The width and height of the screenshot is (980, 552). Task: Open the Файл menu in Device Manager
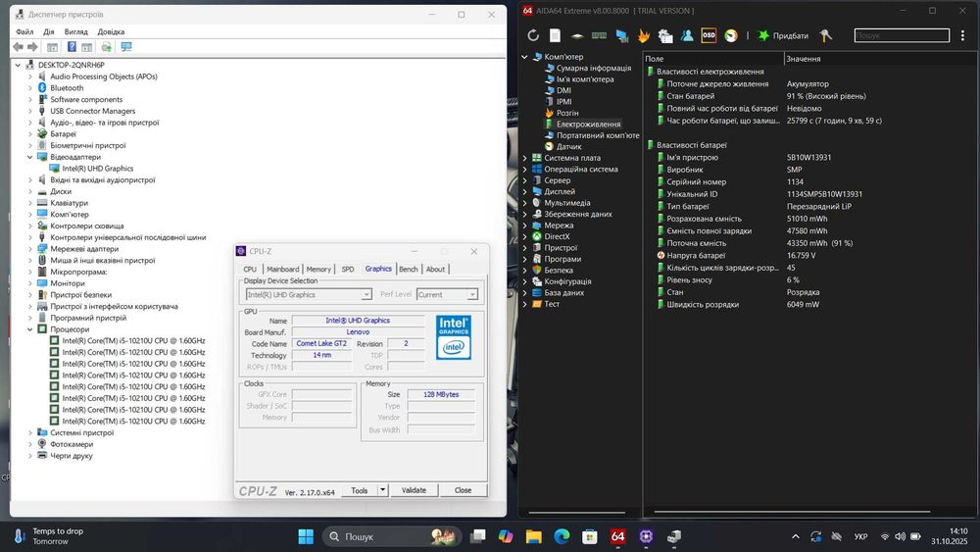[25, 32]
